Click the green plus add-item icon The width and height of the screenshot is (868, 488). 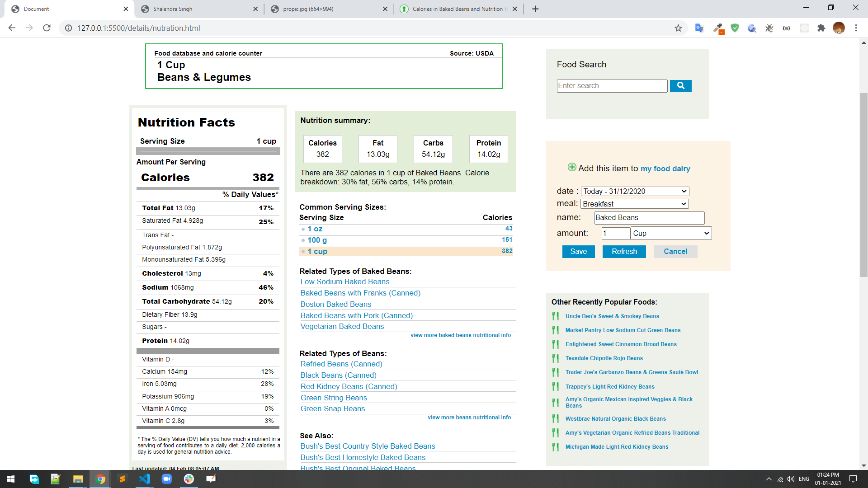[x=572, y=167]
